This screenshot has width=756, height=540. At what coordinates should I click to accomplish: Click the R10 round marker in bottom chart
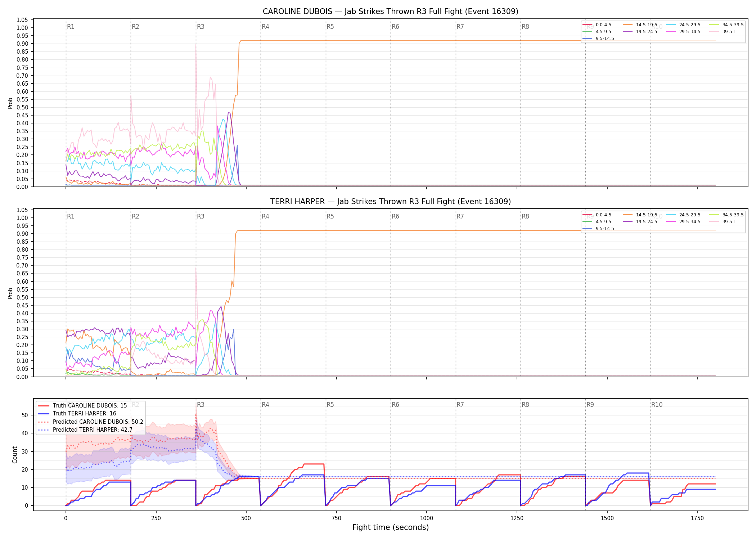[x=657, y=405]
